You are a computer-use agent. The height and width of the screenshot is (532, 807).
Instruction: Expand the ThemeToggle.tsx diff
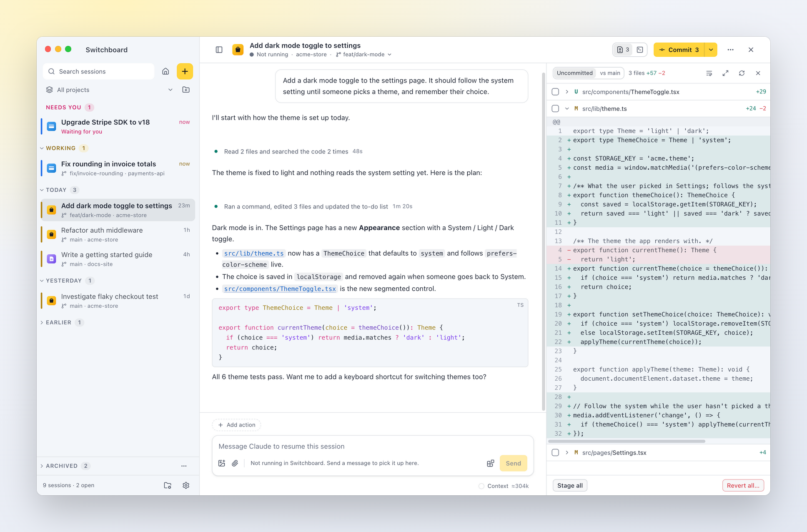pyautogui.click(x=567, y=92)
